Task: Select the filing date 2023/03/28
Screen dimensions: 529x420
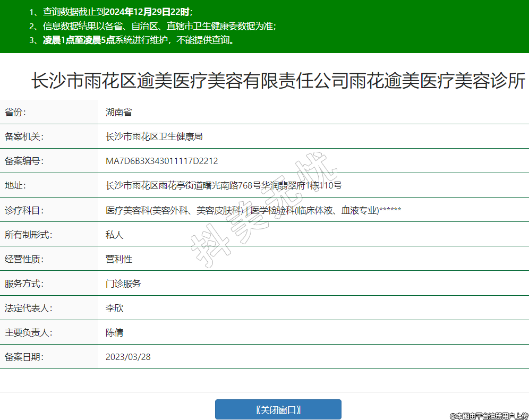Action: click(x=128, y=357)
